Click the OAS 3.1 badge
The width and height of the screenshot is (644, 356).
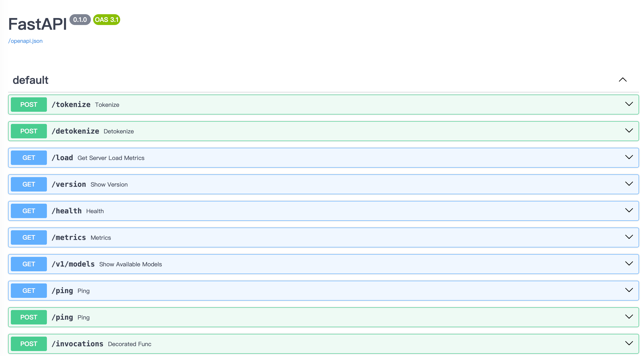107,20
